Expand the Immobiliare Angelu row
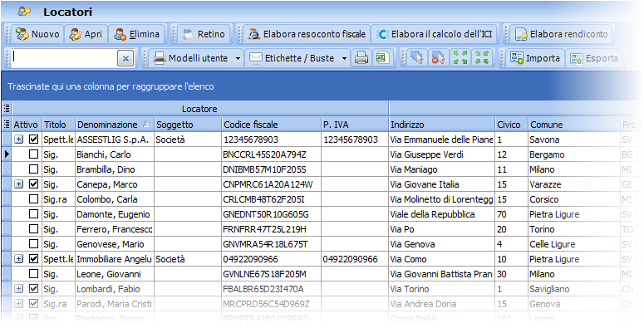Image resolution: width=644 pixels, height=323 pixels. point(18,259)
